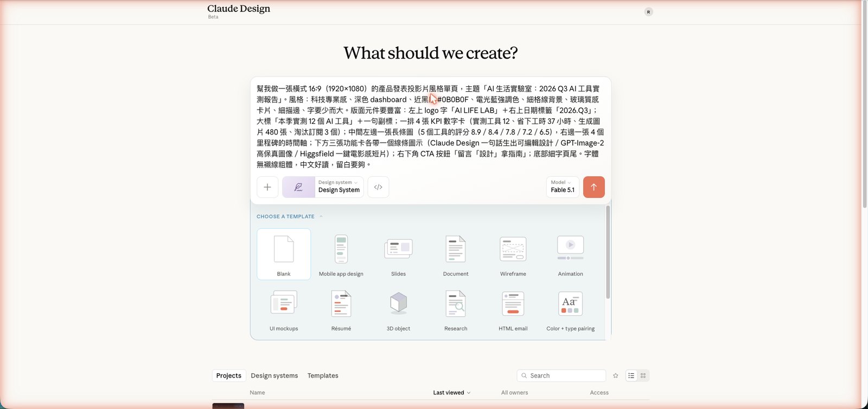The image size is (868, 409).
Task: Switch to the Templates tab
Action: pos(323,375)
